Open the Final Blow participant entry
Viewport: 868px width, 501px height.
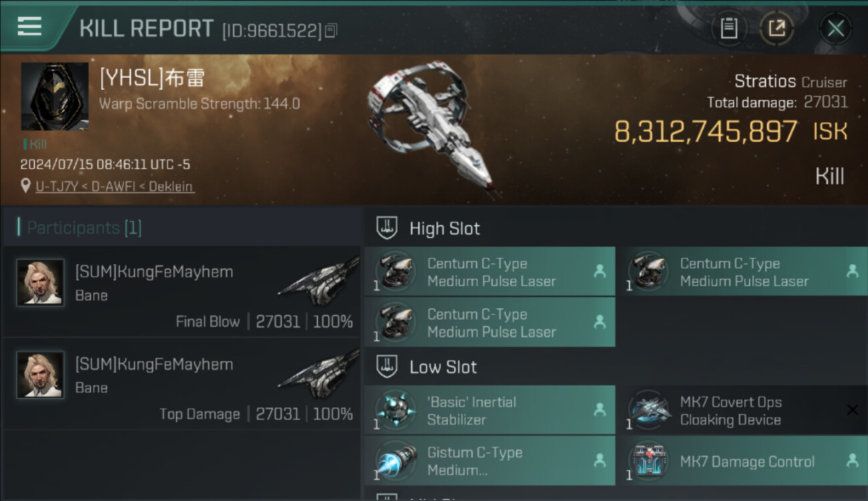tap(180, 293)
